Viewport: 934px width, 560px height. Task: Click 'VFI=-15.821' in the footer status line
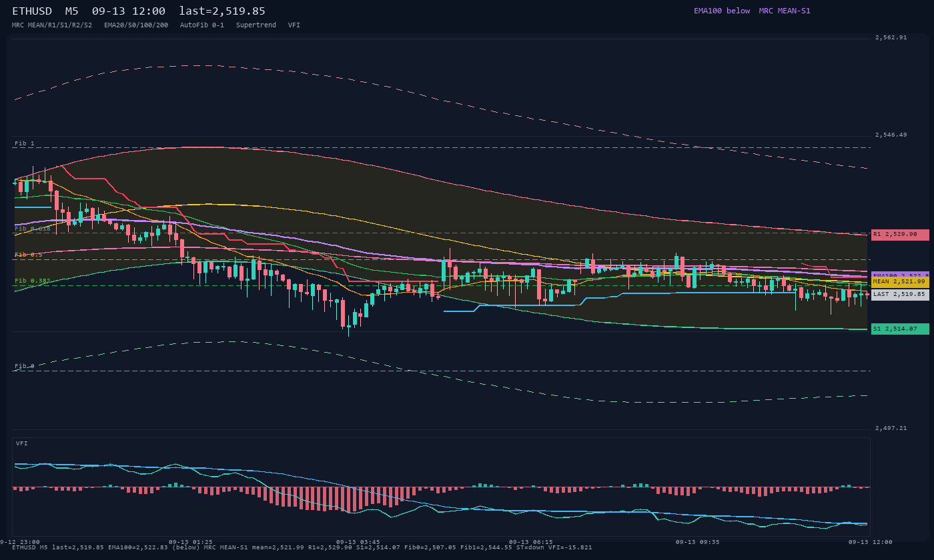coord(570,547)
